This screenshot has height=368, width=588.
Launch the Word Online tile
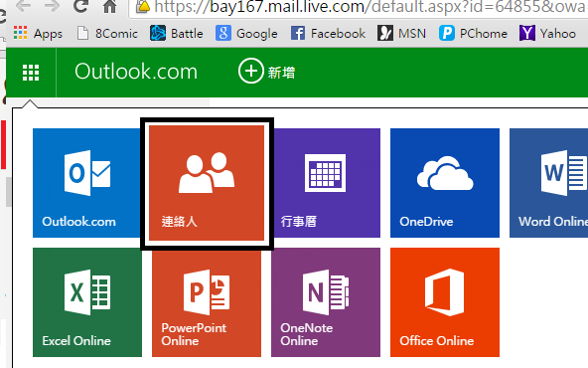click(548, 183)
